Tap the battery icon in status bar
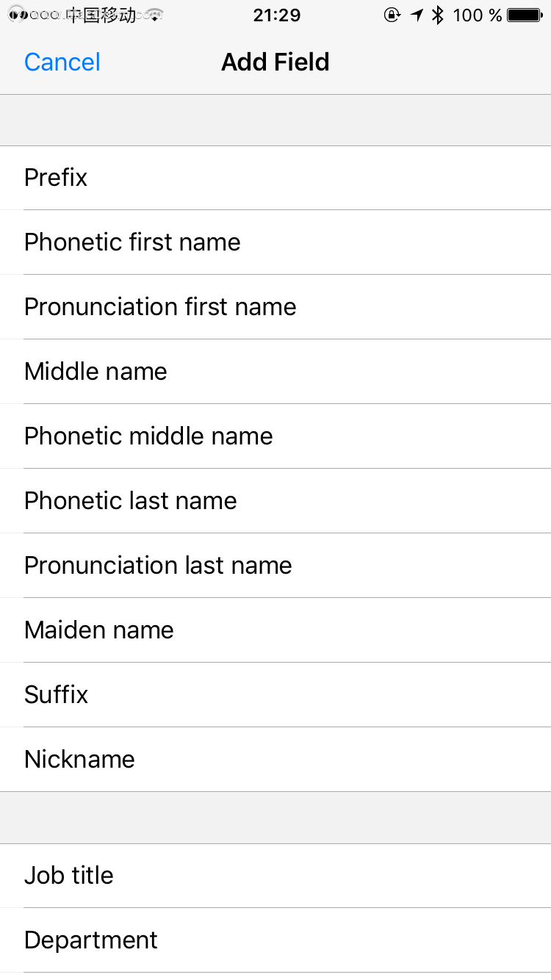Screen dimensions: 551x980 point(525,15)
